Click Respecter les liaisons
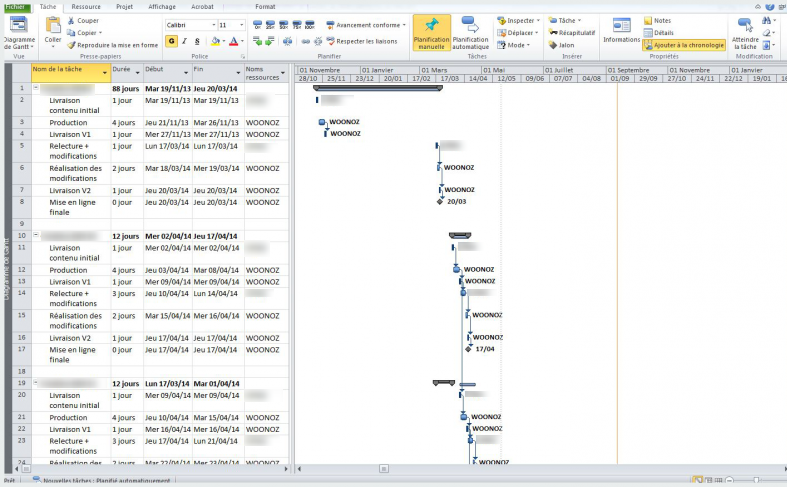This screenshot has height=490, width=787. click(361, 41)
